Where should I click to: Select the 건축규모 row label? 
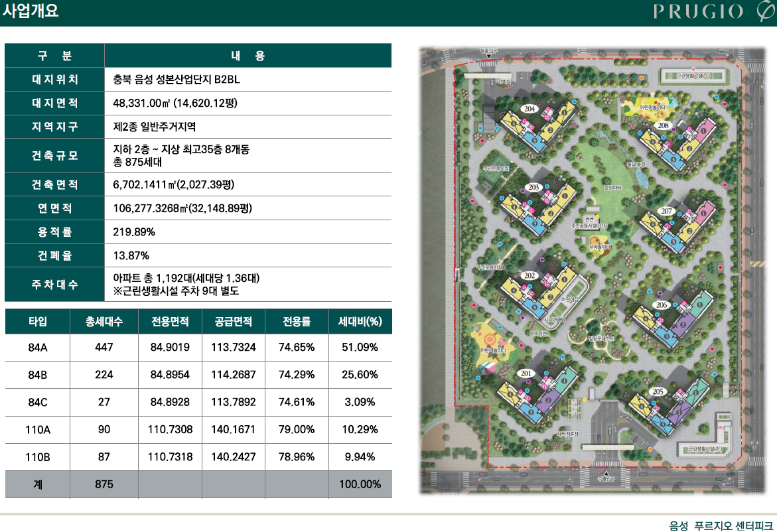(x=54, y=155)
